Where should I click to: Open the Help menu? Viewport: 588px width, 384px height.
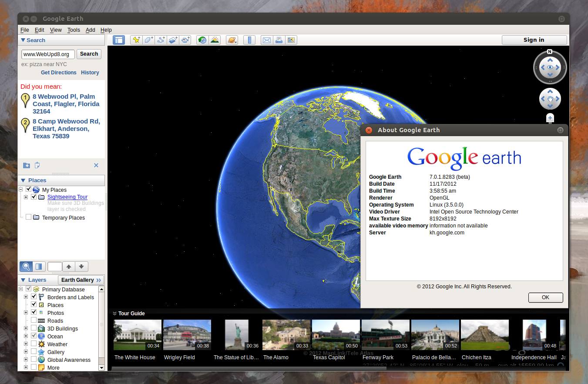[x=106, y=30]
